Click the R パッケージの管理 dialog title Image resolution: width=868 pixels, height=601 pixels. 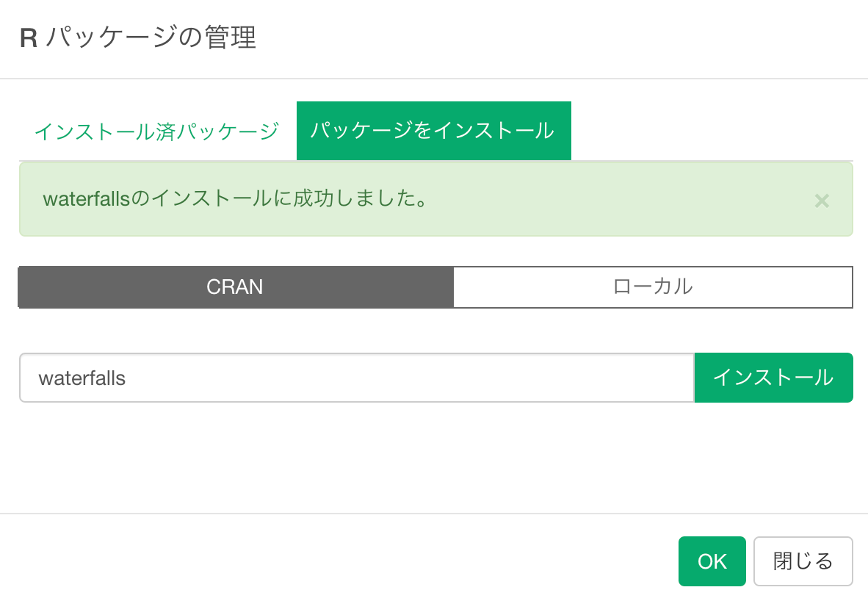click(138, 37)
